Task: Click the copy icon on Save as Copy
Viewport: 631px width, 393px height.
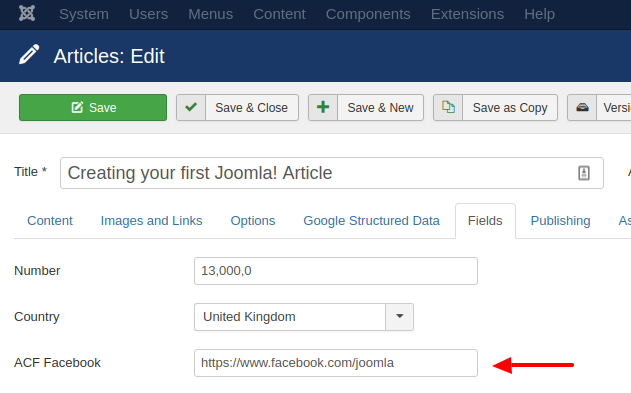Action: coord(448,107)
